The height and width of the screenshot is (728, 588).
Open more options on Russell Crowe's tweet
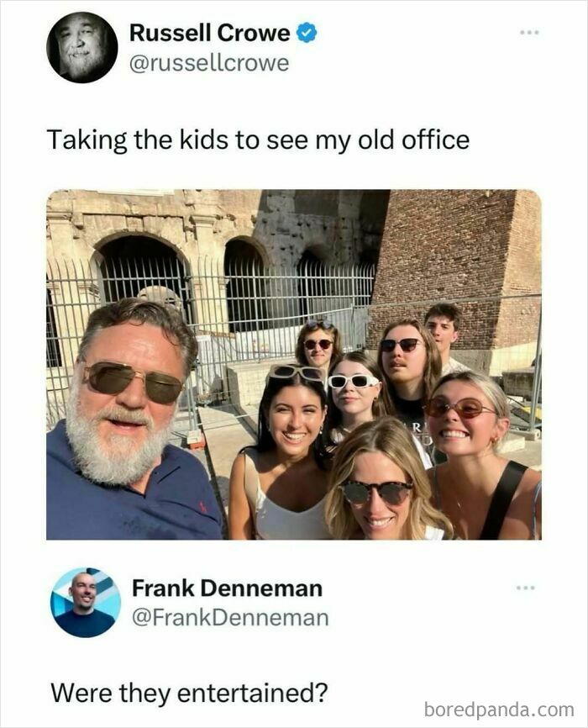[x=528, y=33]
